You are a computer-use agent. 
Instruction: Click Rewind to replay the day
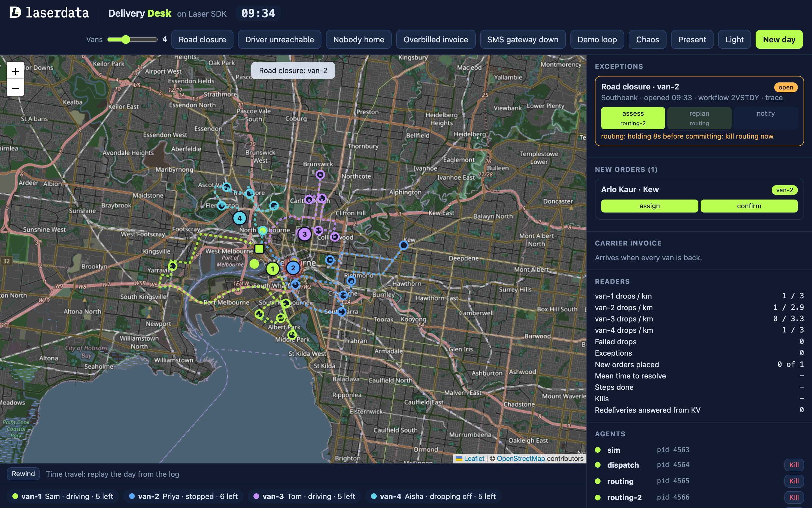point(23,474)
